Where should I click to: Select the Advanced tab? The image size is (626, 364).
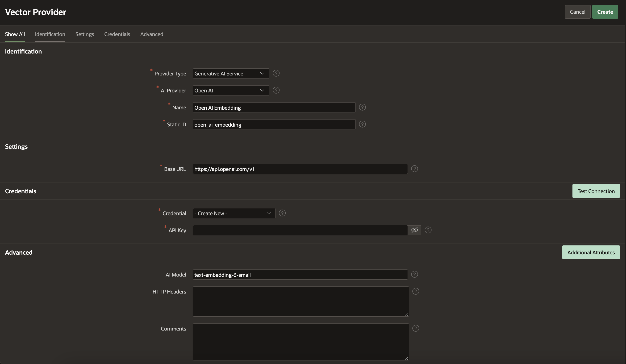[x=151, y=34]
